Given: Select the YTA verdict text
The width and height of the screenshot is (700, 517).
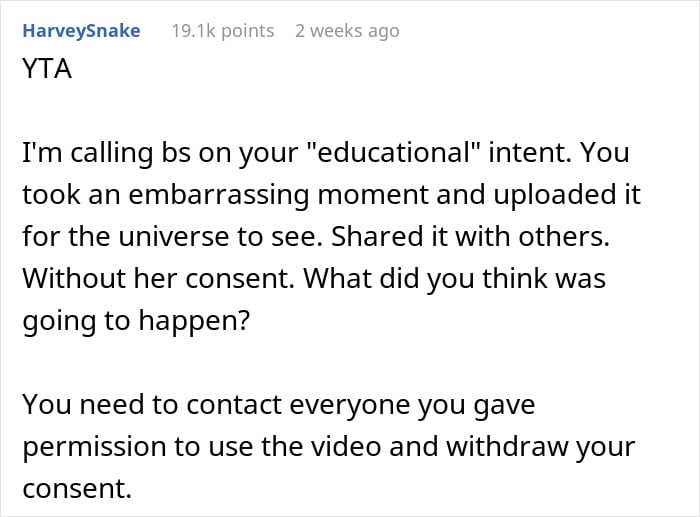Looking at the screenshot, I should [x=47, y=69].
